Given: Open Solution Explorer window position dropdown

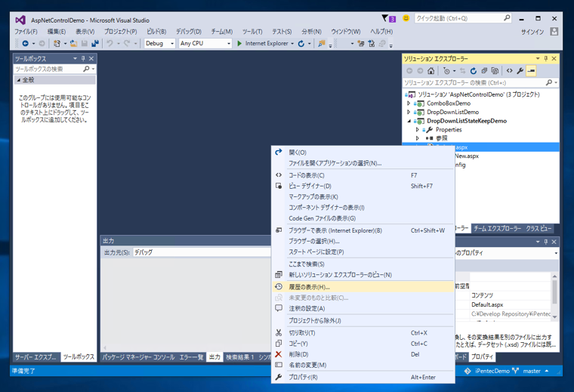Looking at the screenshot, I should click(538, 59).
